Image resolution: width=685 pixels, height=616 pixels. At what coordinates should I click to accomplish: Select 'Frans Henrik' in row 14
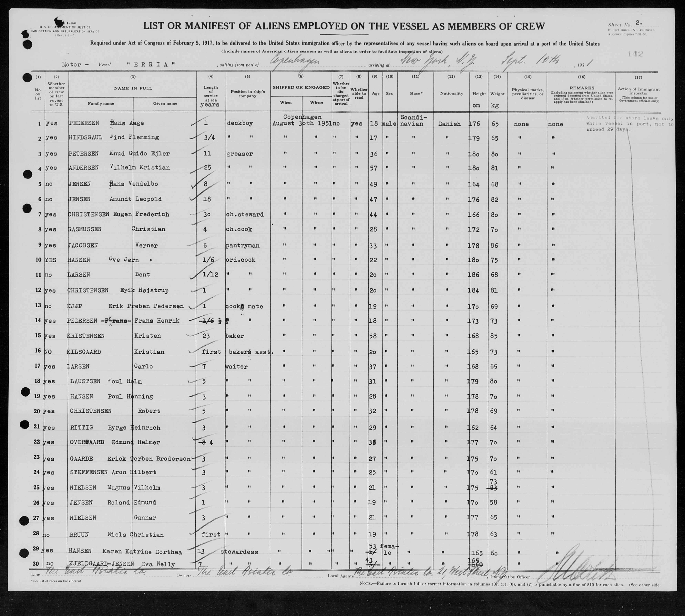pyautogui.click(x=157, y=320)
